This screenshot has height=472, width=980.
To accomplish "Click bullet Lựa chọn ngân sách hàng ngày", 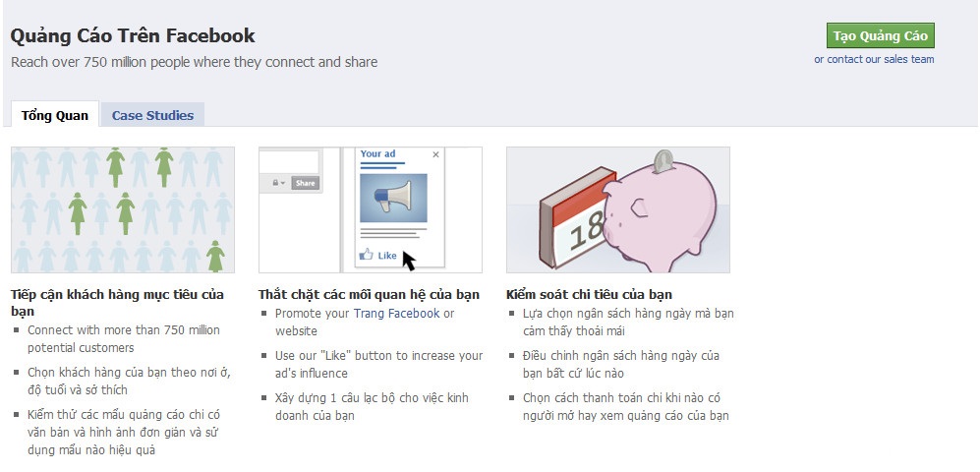I will pos(628,322).
